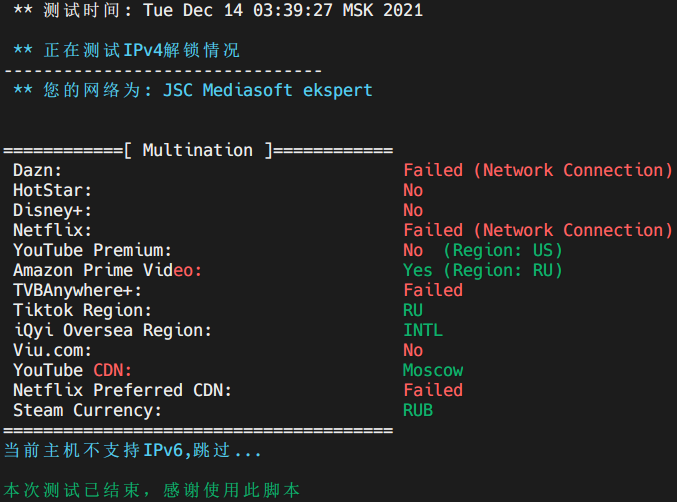This screenshot has width=677, height=502.
Task: Click YouTube Premium No (Region: US) value
Action: (x=483, y=250)
